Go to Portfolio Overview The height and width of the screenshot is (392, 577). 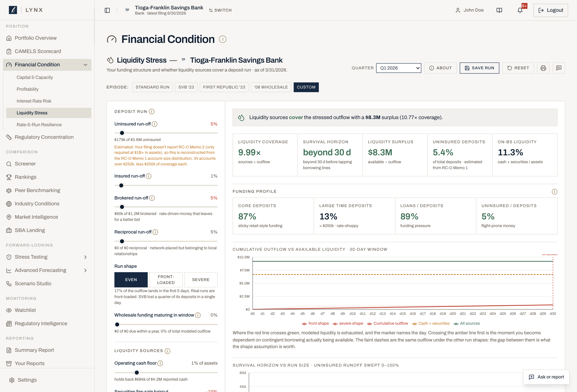pos(47,38)
